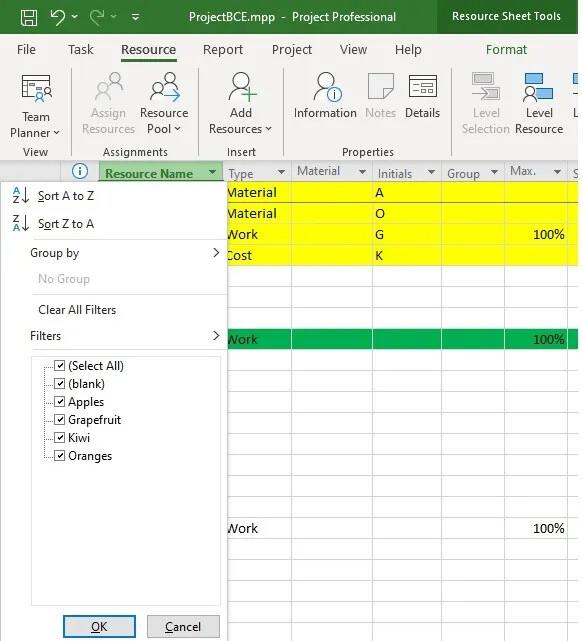Toggle the Oranges filter checkbox
This screenshot has width=583, height=641.
[60, 455]
